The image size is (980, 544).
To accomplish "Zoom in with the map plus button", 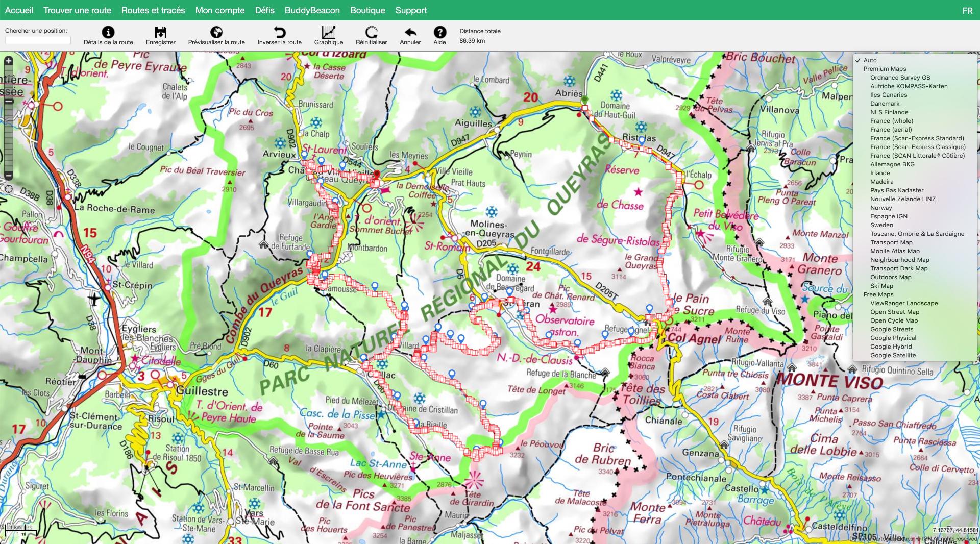I will point(8,61).
